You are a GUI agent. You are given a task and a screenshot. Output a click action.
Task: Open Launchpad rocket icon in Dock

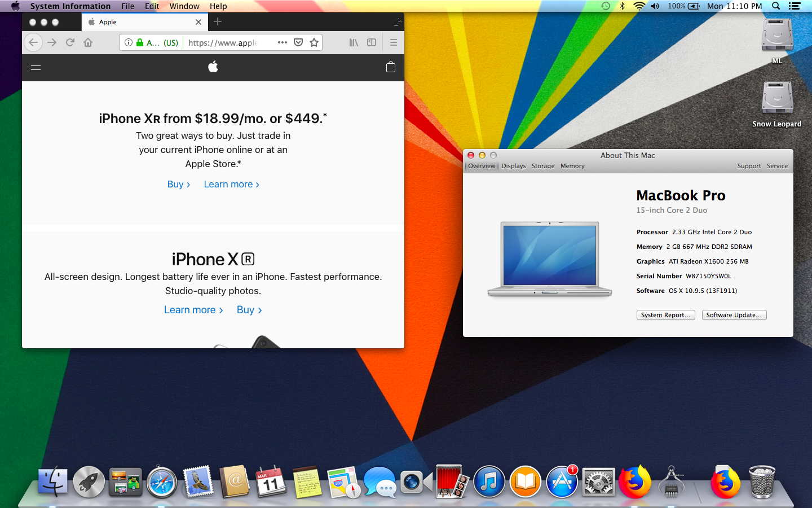(x=89, y=483)
